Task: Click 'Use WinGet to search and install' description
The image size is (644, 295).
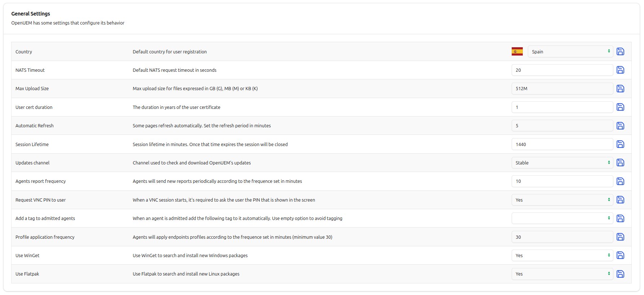Action: coord(190,256)
